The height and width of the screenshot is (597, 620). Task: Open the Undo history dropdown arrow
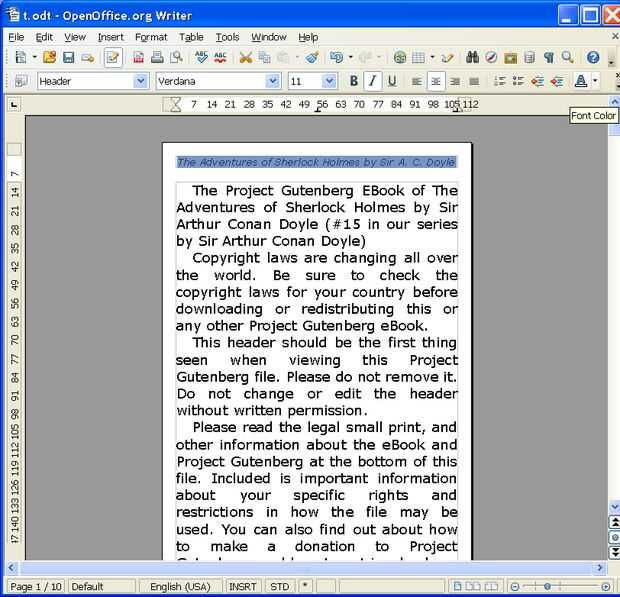(x=351, y=58)
